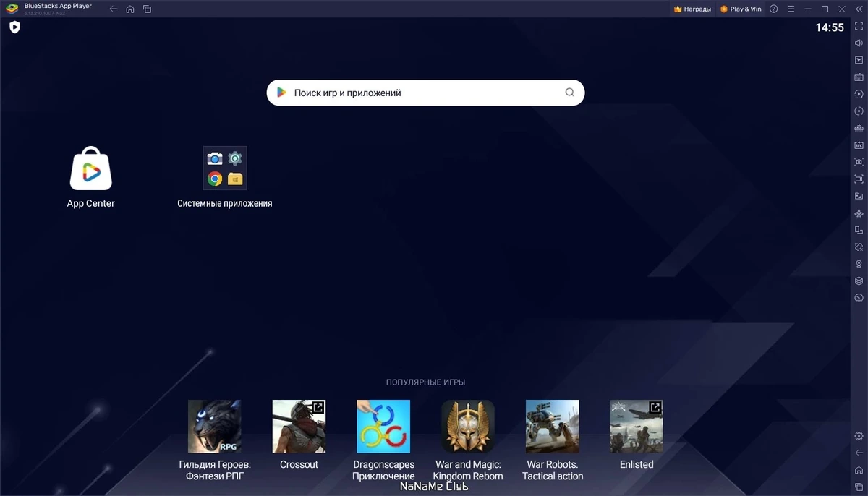868x496 pixels.
Task: Click the 14:55 clock display
Action: [x=830, y=27]
